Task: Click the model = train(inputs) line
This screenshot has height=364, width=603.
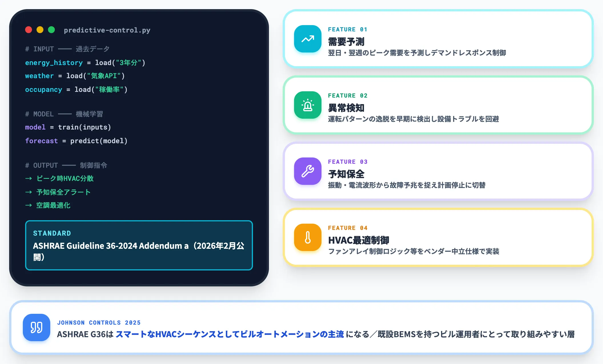Action: (x=68, y=127)
